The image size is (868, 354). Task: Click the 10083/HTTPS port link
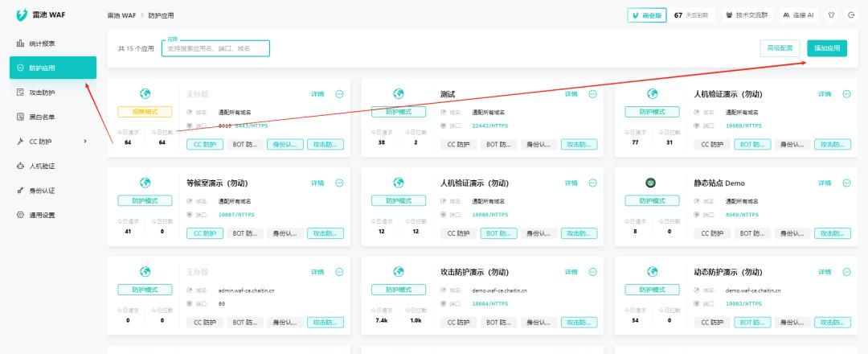click(743, 303)
